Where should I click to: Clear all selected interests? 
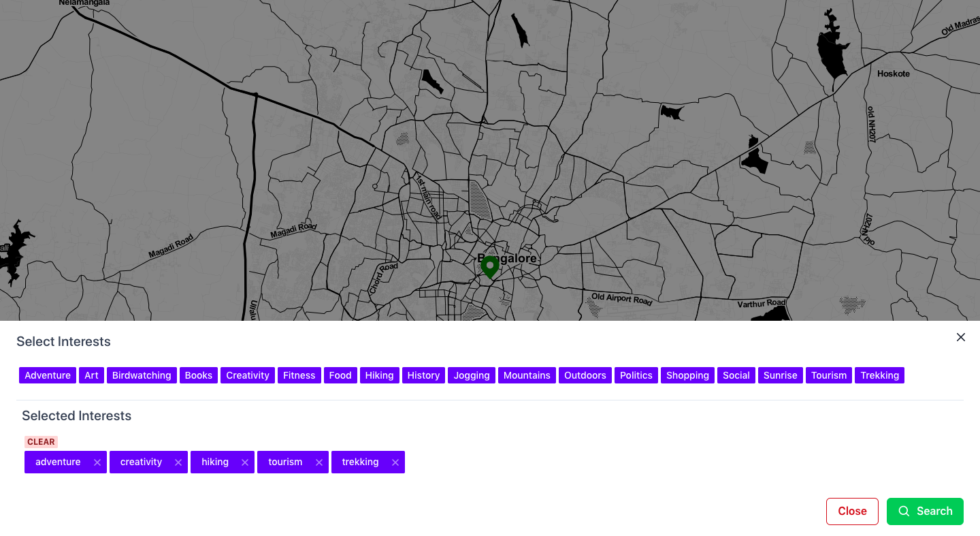pyautogui.click(x=41, y=442)
